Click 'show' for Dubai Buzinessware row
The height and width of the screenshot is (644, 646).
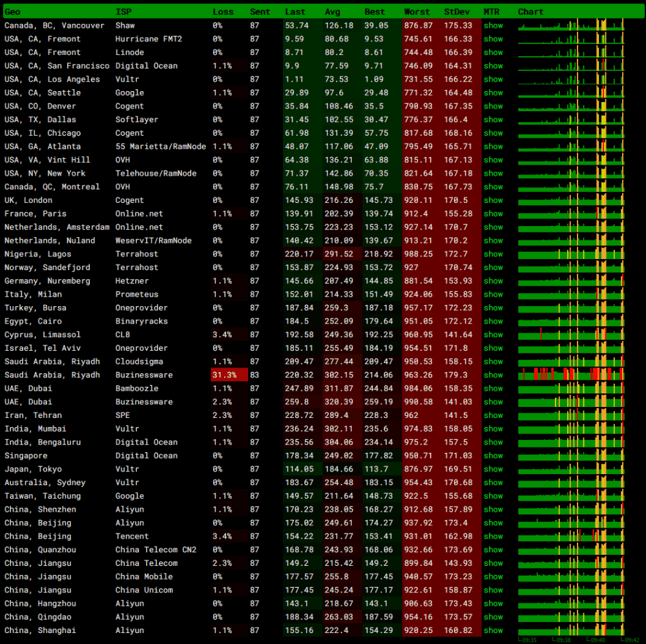493,402
